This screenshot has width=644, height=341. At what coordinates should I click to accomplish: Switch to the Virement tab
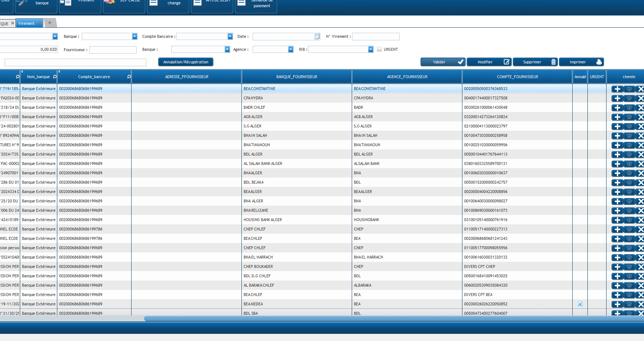click(x=27, y=23)
